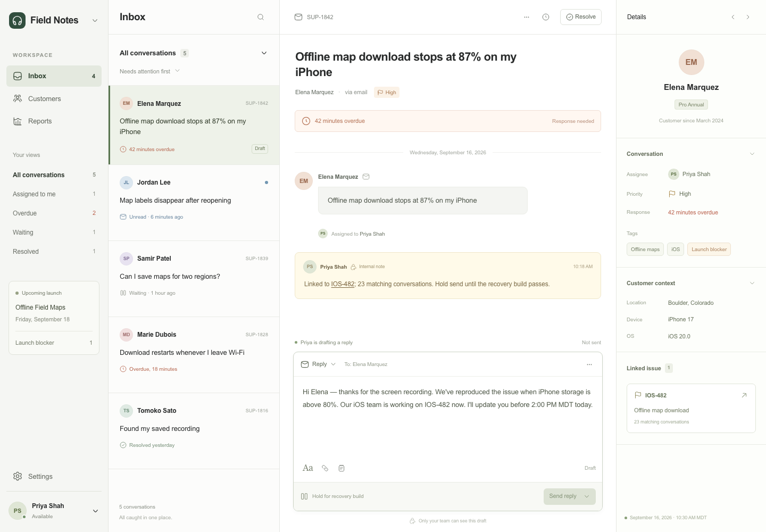
Task: Click the saved reply template icon in the editor
Action: point(342,468)
